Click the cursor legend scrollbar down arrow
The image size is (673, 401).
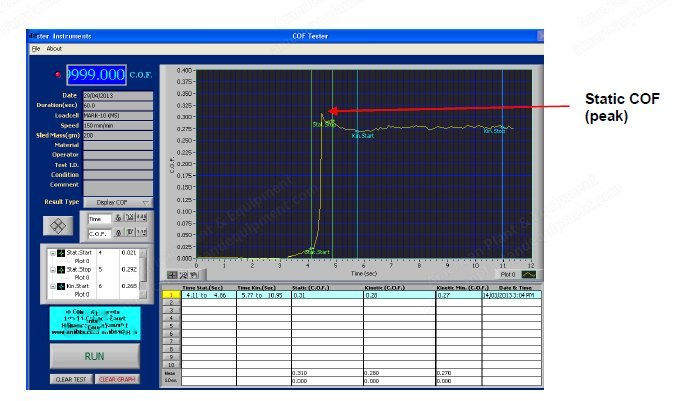click(x=143, y=294)
